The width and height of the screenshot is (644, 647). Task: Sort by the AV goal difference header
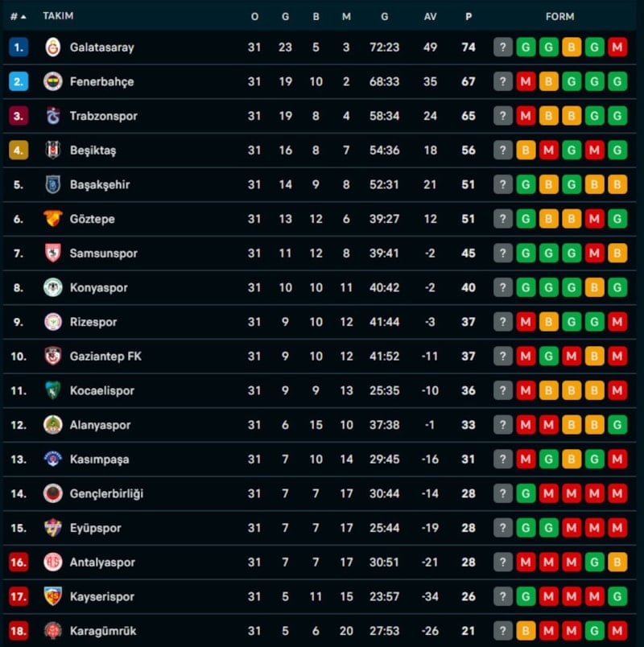tap(430, 16)
